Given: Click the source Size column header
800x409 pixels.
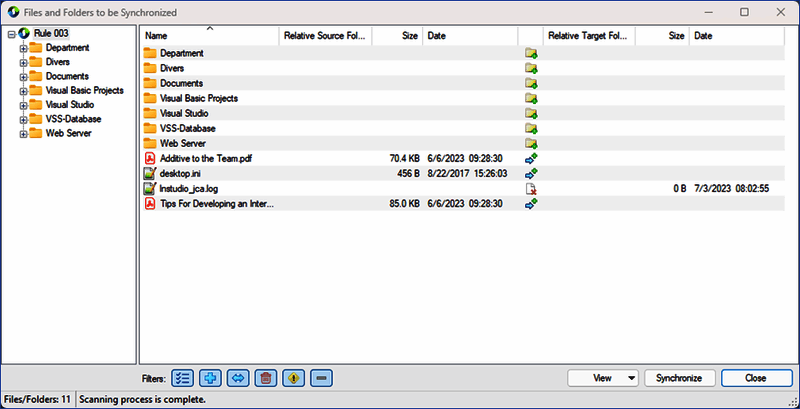Looking at the screenshot, I should coord(397,36).
